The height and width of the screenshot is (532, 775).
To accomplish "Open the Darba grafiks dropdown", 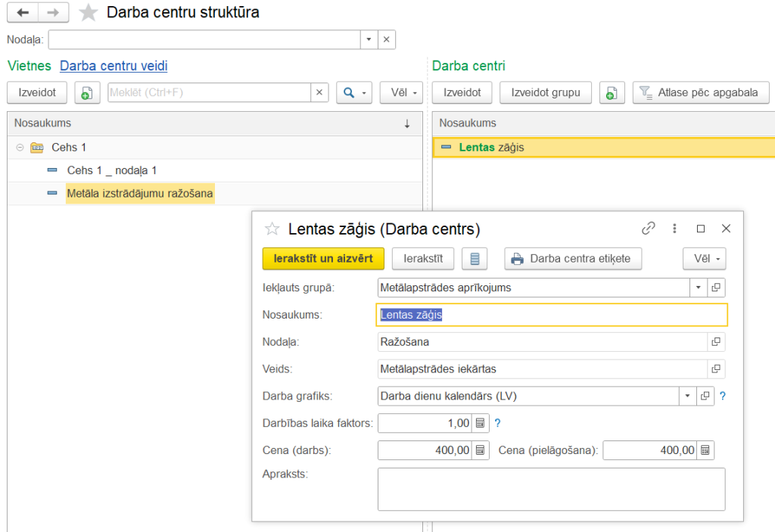I will pyautogui.click(x=687, y=396).
